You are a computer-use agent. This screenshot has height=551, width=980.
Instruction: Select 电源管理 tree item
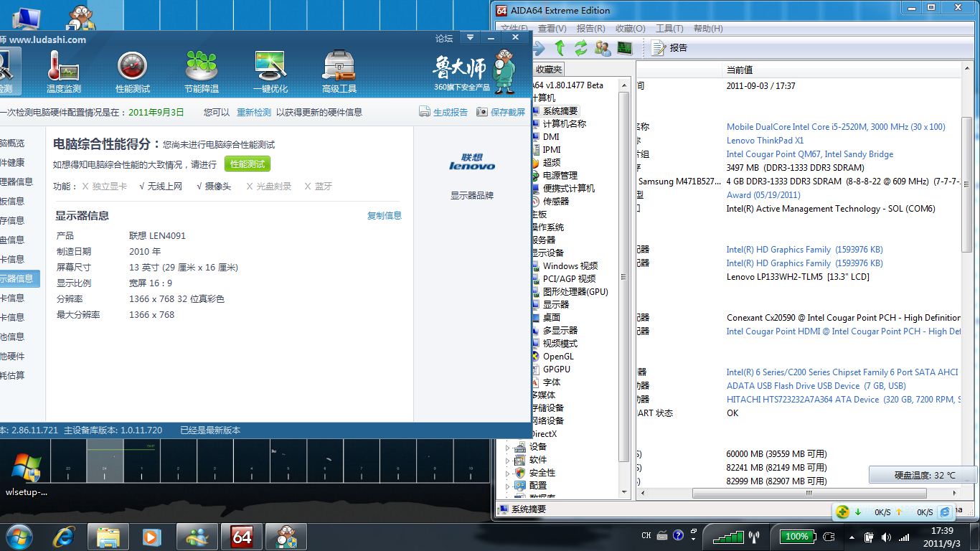click(560, 176)
